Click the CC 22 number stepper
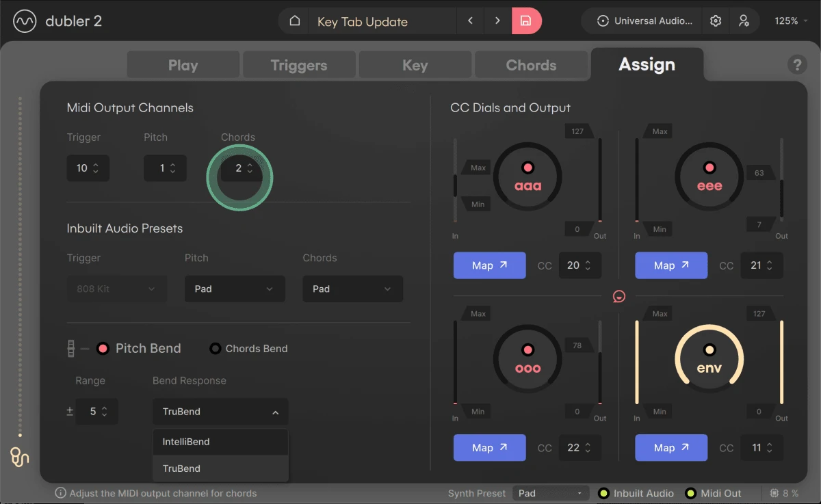The image size is (821, 504). click(x=580, y=448)
